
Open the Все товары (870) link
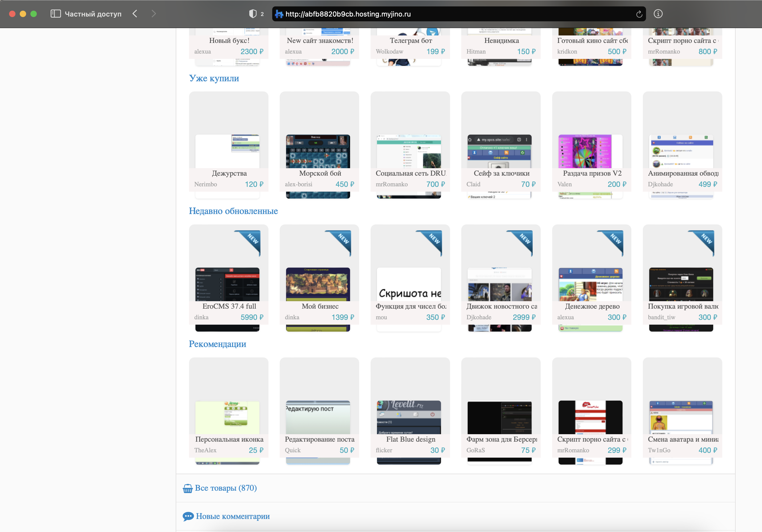[x=226, y=488]
